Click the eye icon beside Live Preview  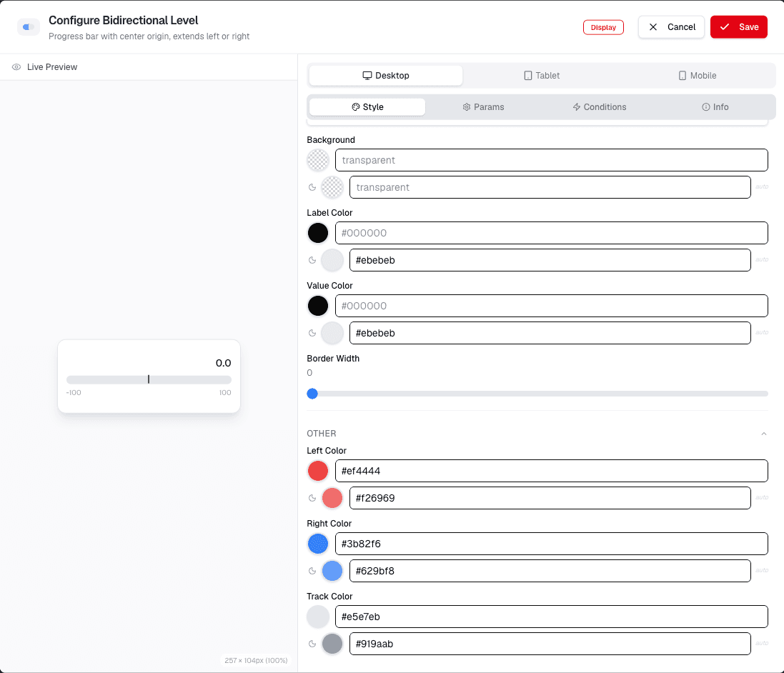[x=16, y=67]
